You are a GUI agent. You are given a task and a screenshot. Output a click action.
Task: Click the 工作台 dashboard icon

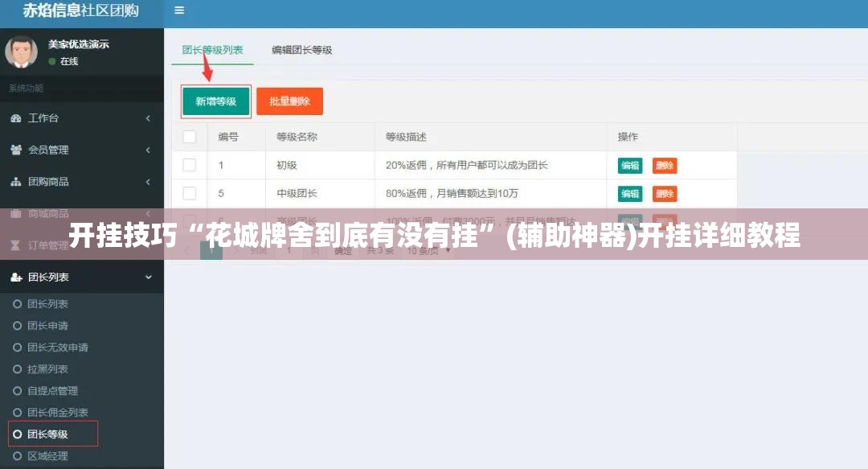click(x=15, y=117)
